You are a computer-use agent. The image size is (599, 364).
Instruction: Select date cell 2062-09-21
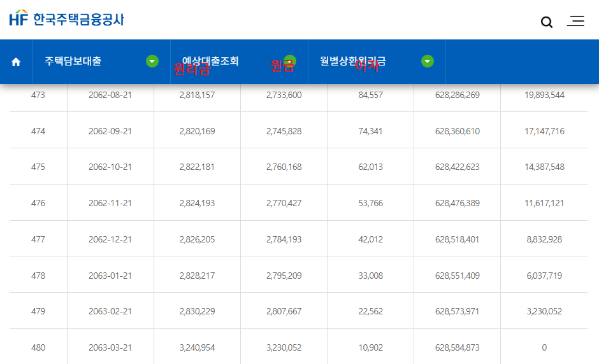point(110,131)
